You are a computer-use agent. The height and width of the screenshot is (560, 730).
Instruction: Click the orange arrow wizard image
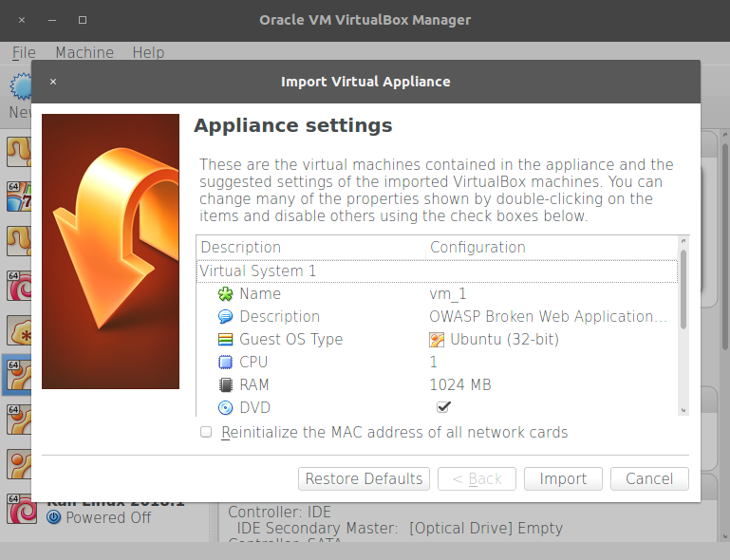pyautogui.click(x=110, y=252)
